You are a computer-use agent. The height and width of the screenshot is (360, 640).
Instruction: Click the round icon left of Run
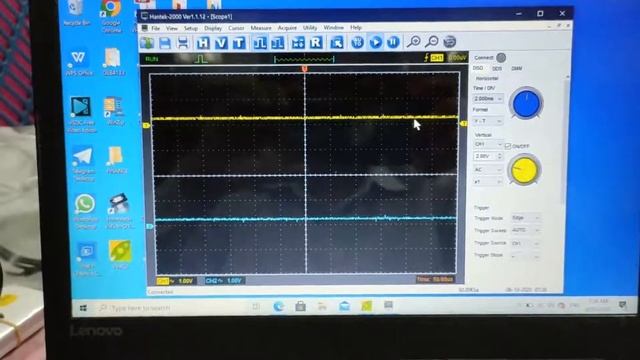pos(358,42)
